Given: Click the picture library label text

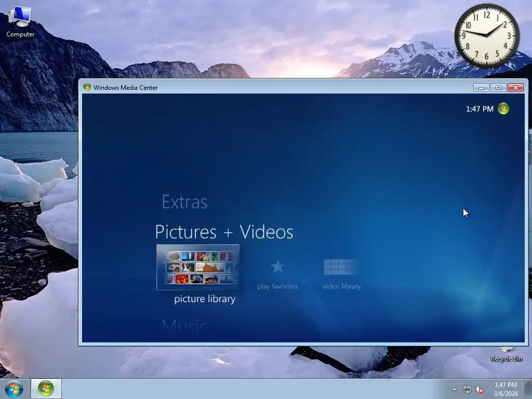Looking at the screenshot, I should point(205,299).
